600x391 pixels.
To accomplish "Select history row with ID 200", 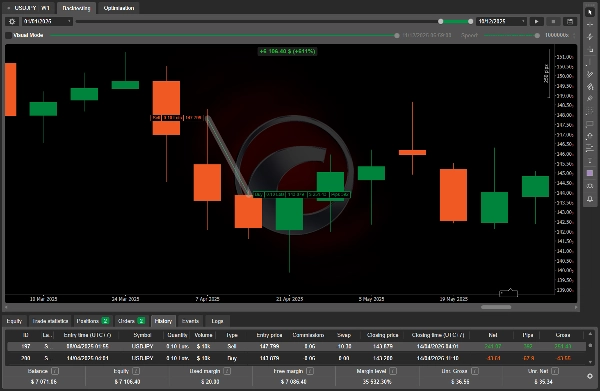I will pyautogui.click(x=296, y=358).
